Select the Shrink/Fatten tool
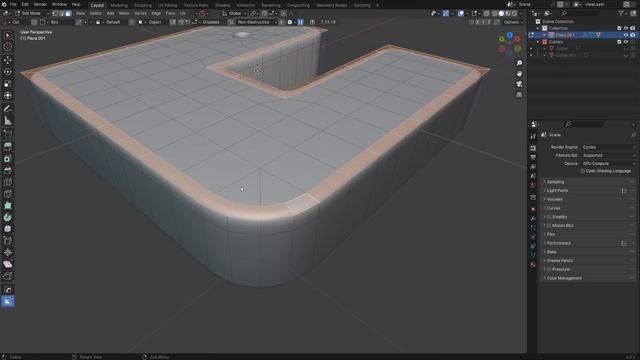The height and width of the screenshot is (360, 640). pos(8,253)
